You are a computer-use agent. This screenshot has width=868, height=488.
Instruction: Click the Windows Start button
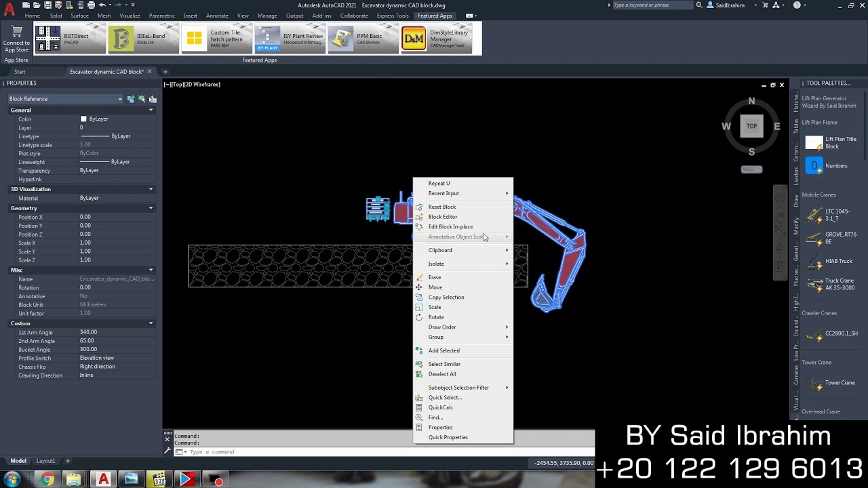[12, 480]
